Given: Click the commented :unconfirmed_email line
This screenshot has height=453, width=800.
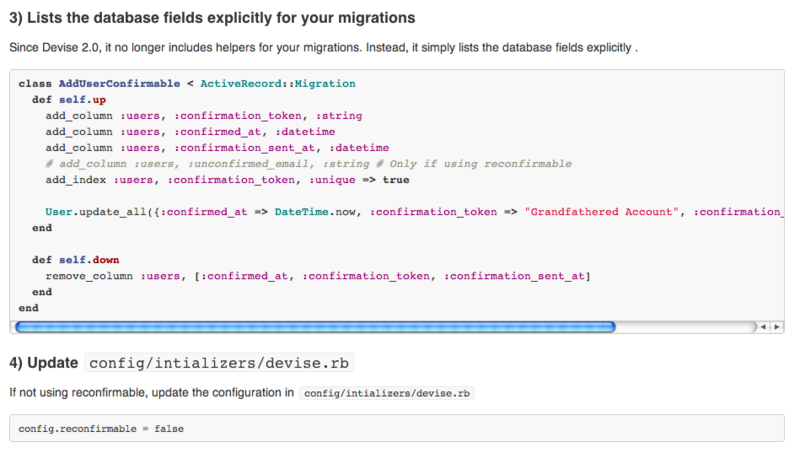Looking at the screenshot, I should click(x=308, y=164).
